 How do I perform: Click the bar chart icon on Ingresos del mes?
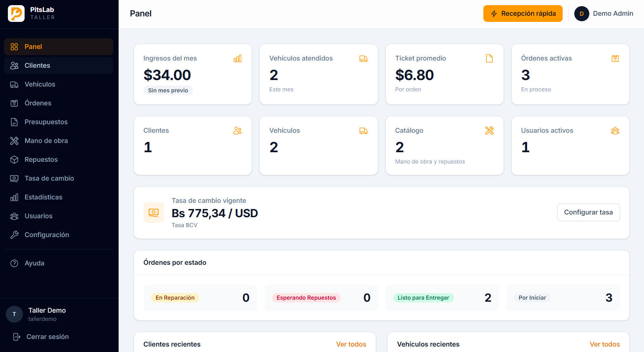(x=238, y=58)
